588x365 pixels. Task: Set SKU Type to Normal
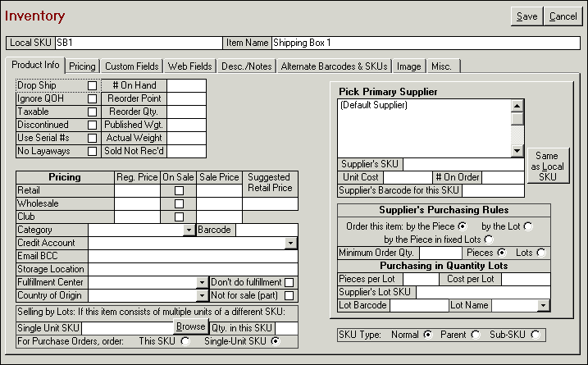[428, 335]
